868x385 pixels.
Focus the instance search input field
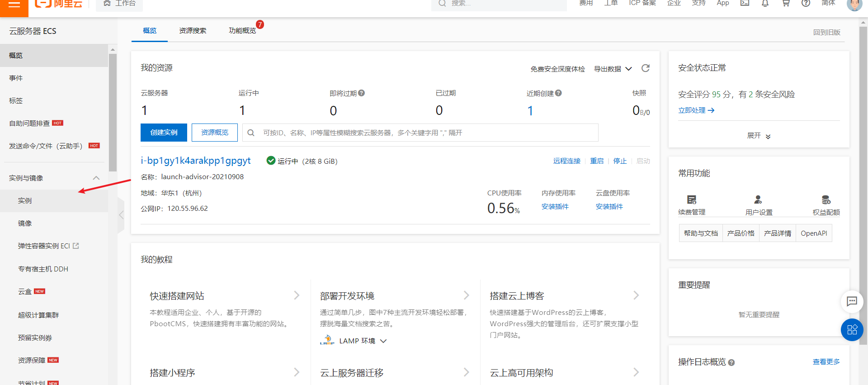[x=420, y=133]
